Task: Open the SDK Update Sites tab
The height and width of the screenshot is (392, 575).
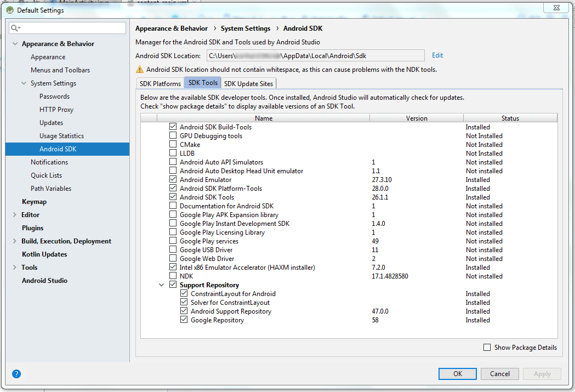Action: tap(249, 83)
